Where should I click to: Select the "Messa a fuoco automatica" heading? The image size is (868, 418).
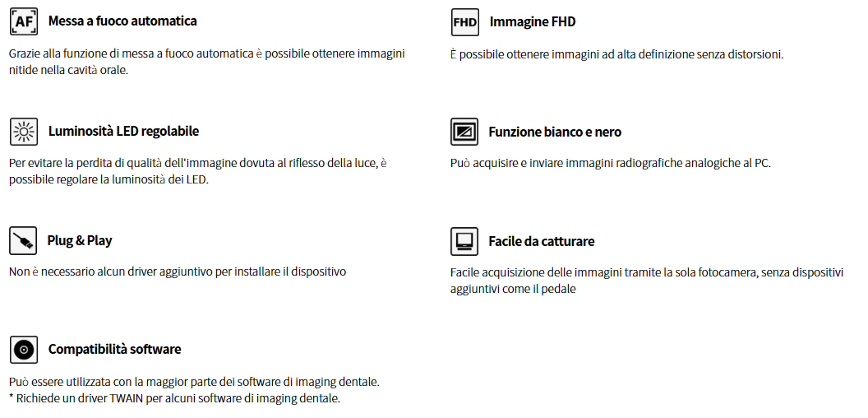coord(122,21)
